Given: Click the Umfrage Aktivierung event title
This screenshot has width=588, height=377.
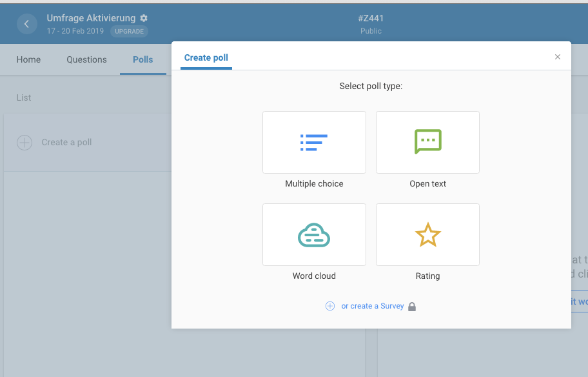Looking at the screenshot, I should [91, 18].
